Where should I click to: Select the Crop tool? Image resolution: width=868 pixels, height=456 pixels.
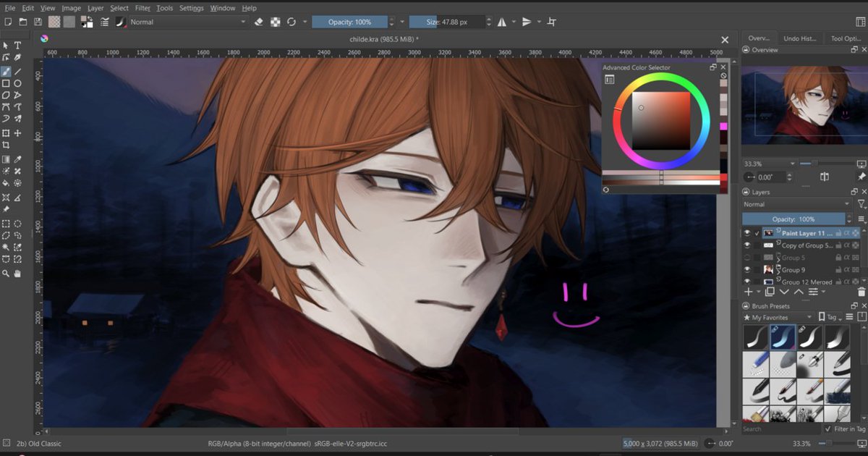[6, 145]
